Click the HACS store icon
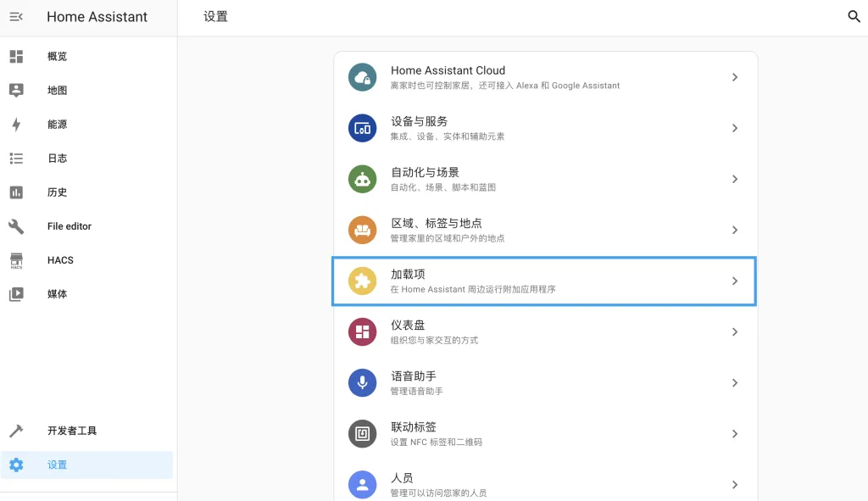 [17, 260]
